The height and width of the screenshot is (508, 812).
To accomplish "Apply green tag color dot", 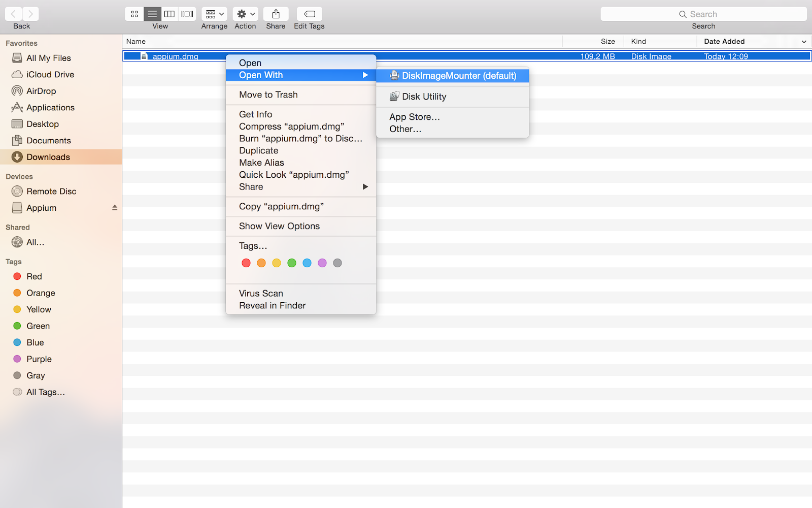I will pos(292,263).
